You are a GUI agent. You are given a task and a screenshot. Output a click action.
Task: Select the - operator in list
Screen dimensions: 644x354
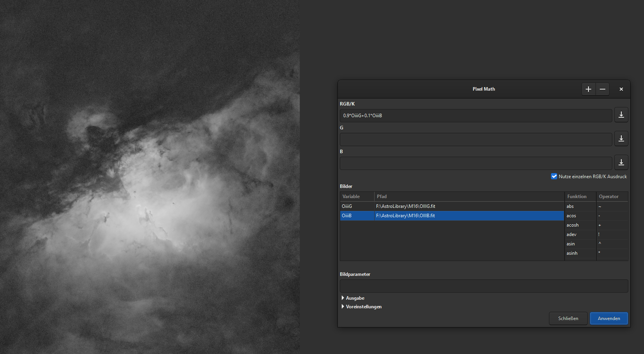[612, 216]
